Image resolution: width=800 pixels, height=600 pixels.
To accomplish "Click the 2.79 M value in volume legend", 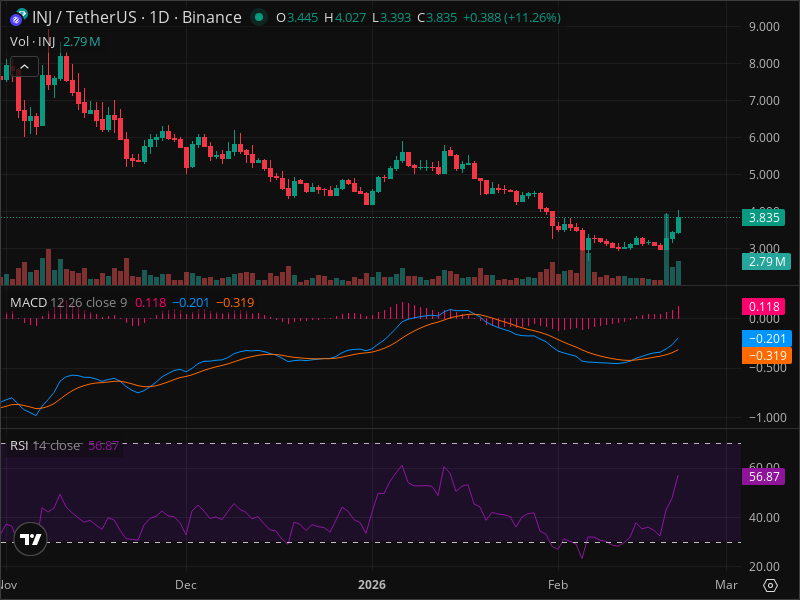I will (82, 41).
